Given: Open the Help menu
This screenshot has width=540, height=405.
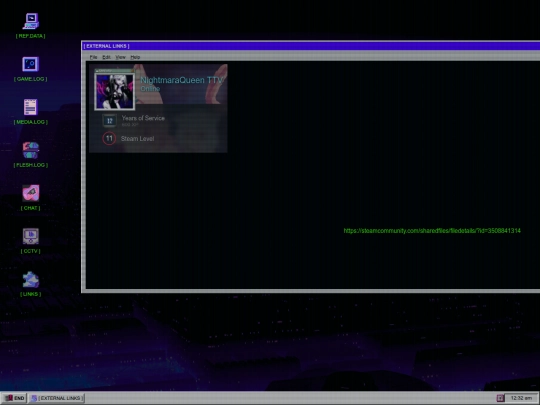Looking at the screenshot, I should (135, 57).
